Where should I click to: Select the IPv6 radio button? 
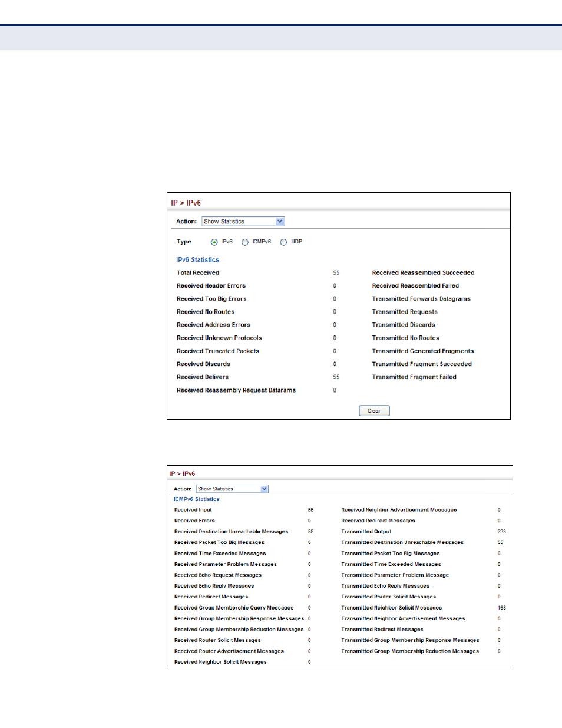coord(214,242)
